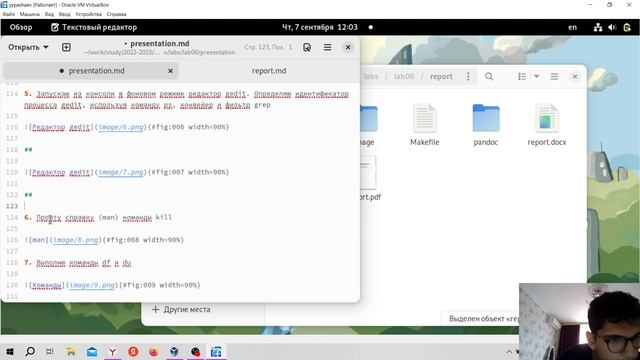640x360 pixels.
Task: Open file manager hamburger menu
Action: coord(554,76)
